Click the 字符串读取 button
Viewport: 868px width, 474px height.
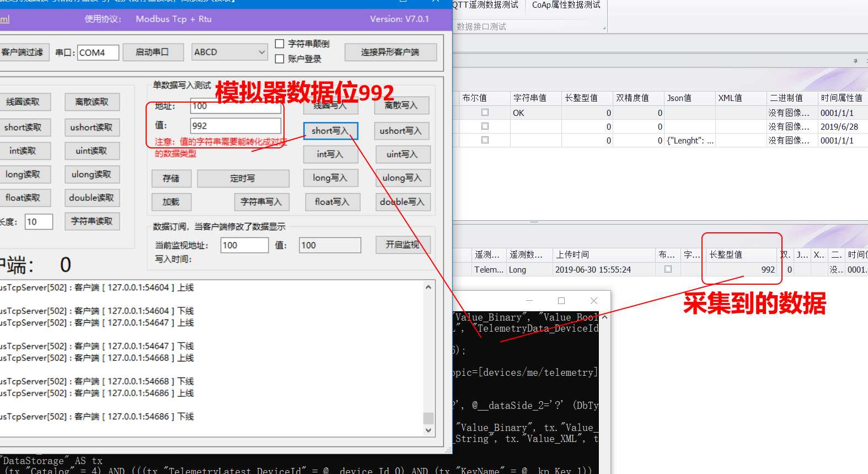click(x=92, y=221)
